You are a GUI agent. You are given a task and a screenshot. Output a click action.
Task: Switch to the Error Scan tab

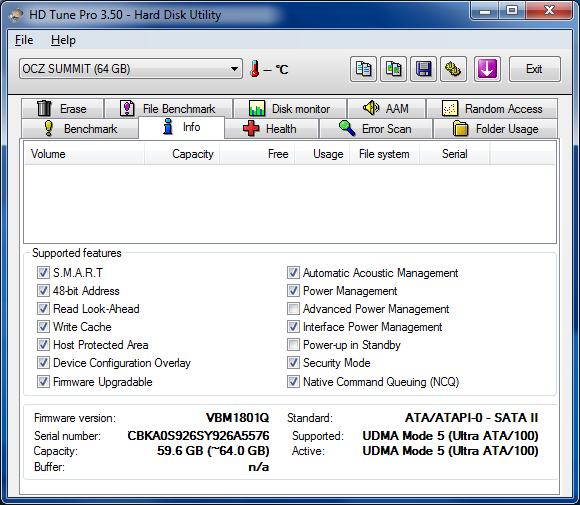point(375,128)
